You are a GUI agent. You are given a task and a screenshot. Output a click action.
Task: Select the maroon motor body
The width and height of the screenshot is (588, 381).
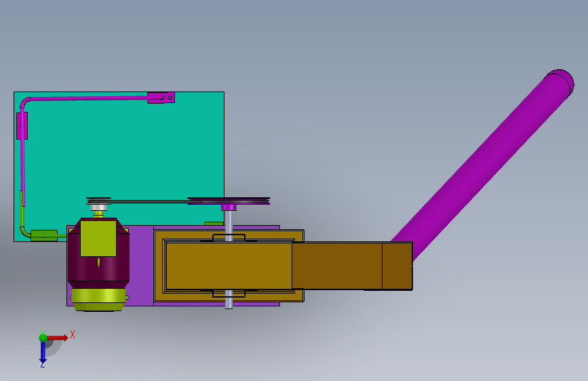click(98, 270)
